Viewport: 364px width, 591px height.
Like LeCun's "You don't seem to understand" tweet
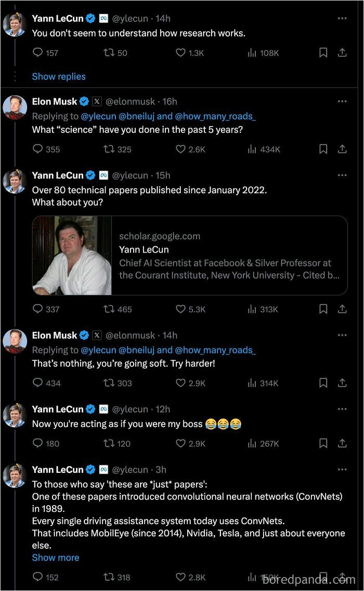pyautogui.click(x=180, y=53)
